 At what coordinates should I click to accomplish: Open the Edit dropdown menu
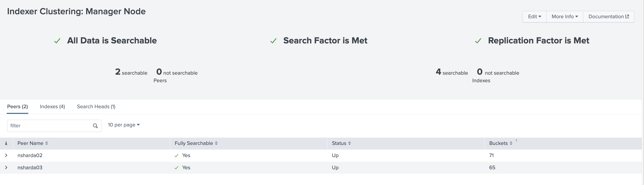tap(535, 17)
